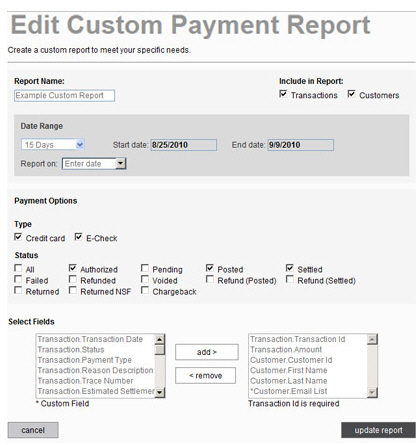Check the Failed status checkbox
The width and height of the screenshot is (420, 445).
[18, 279]
